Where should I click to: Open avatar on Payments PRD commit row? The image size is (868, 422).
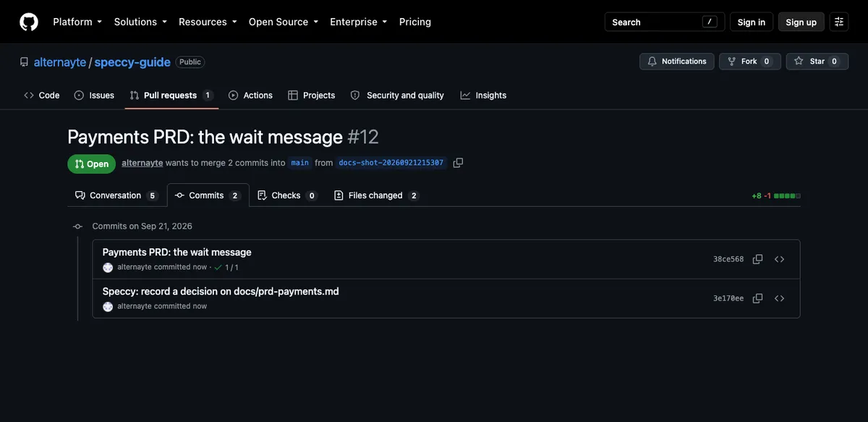pyautogui.click(x=108, y=267)
